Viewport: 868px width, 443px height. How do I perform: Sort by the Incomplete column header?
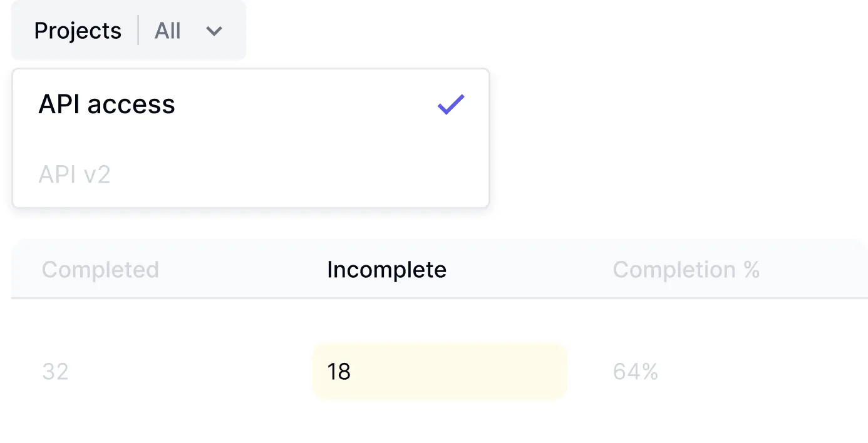(386, 270)
